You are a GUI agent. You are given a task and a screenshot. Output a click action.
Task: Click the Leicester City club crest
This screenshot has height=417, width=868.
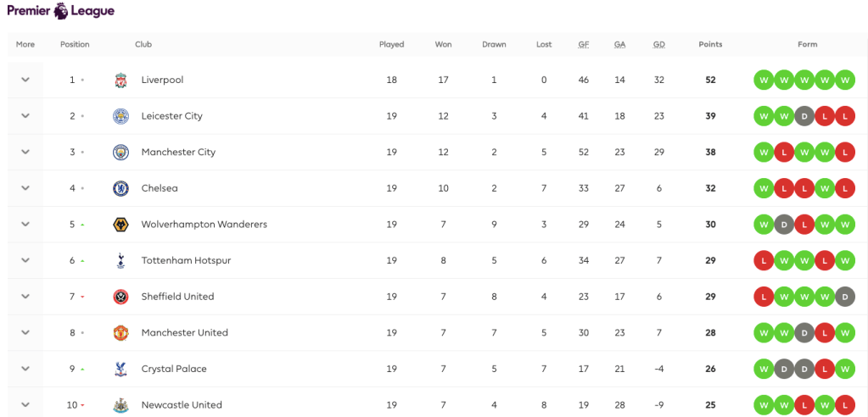pos(120,116)
